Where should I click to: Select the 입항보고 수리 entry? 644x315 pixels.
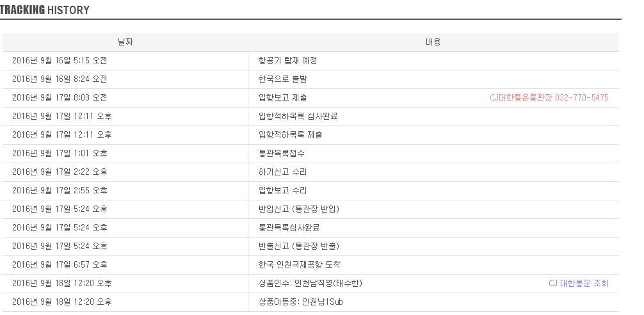[x=282, y=191]
